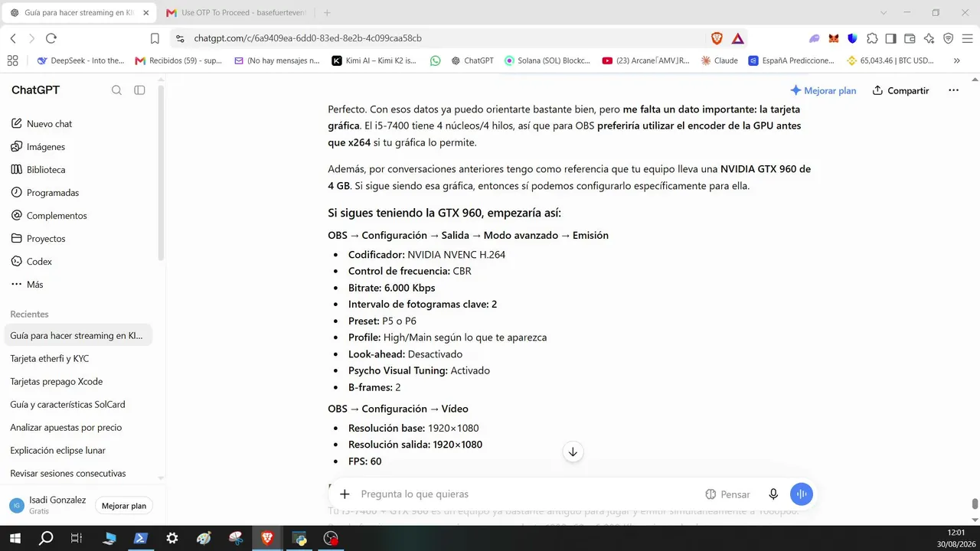Toggle the Pensar thinking mode
The height and width of the screenshot is (551, 980).
point(727,494)
